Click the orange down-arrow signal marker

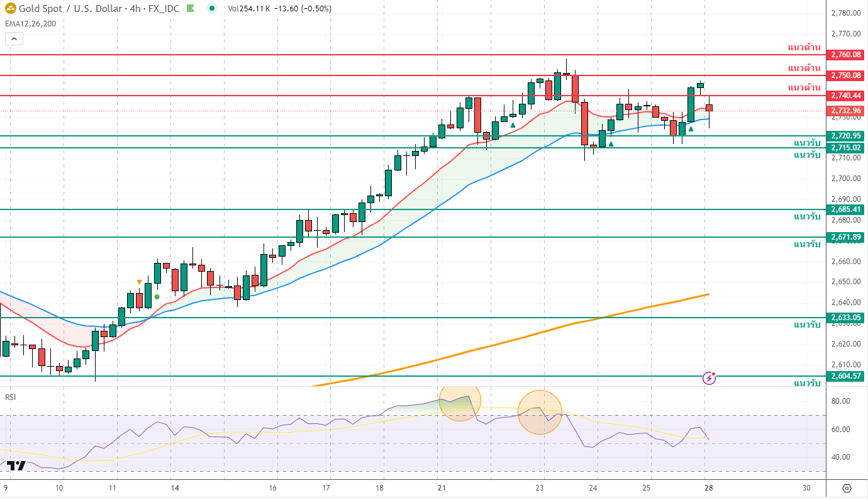click(140, 282)
